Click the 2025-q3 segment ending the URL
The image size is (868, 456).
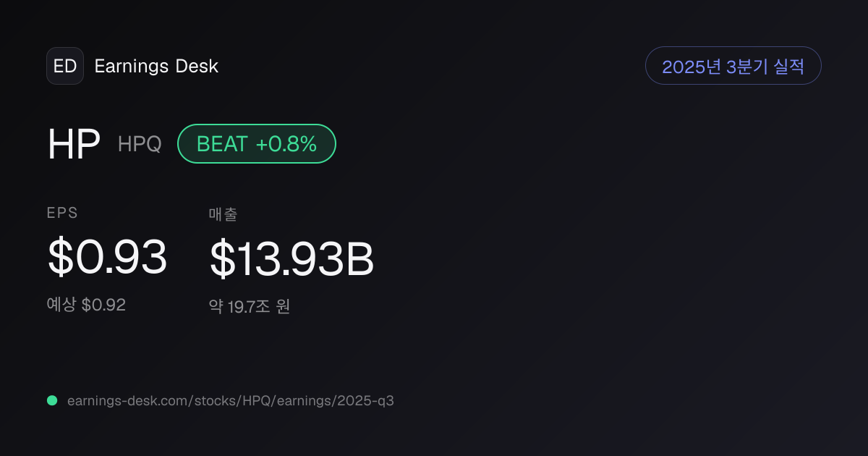coord(365,400)
